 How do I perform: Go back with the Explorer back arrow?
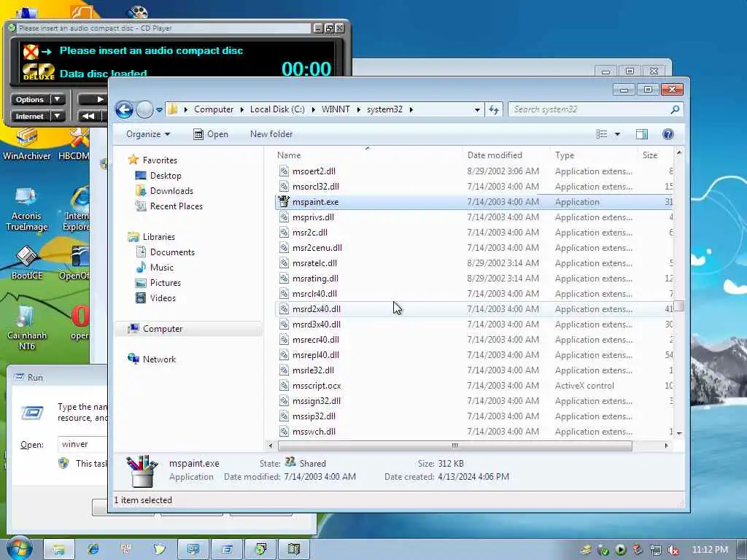coord(124,109)
